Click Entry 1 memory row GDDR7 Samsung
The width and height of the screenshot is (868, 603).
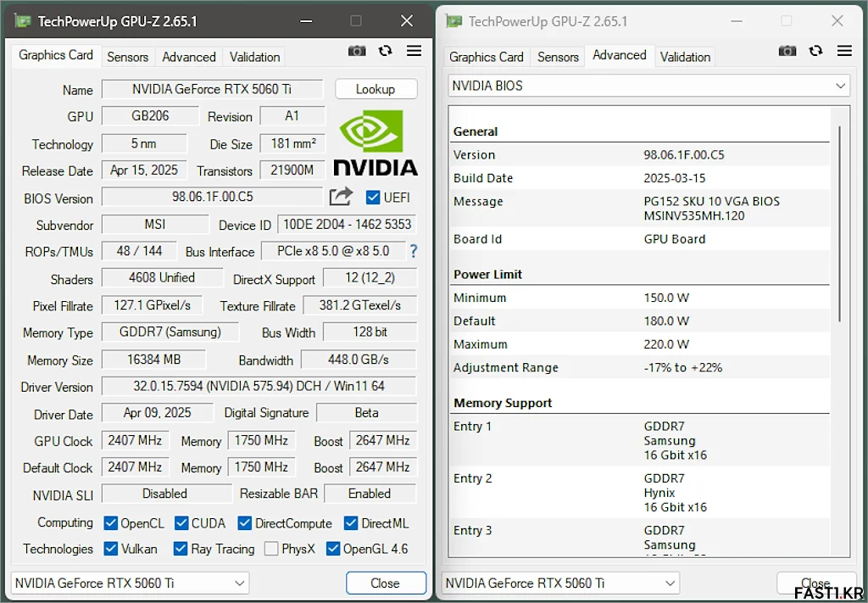(640, 441)
